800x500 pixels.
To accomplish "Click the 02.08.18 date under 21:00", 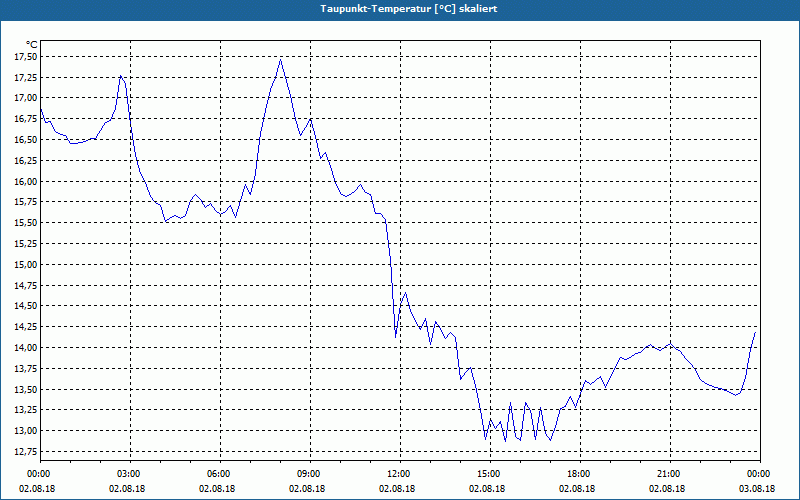I will [667, 489].
